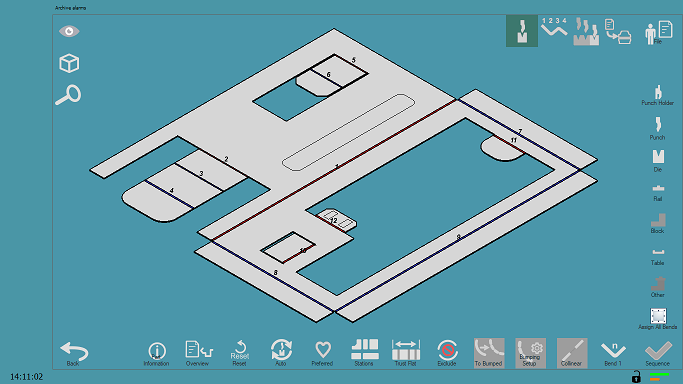Choose the Punch Holder tool type

click(x=658, y=95)
